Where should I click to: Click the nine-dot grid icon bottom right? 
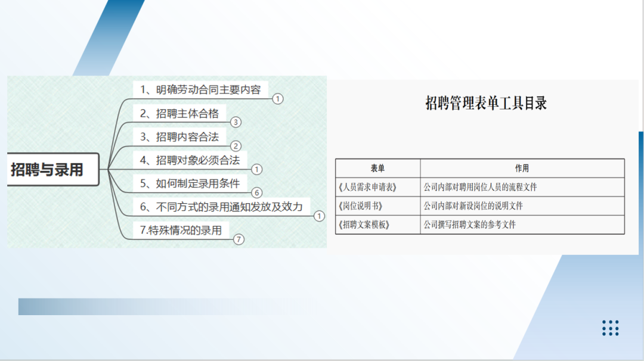click(x=609, y=327)
